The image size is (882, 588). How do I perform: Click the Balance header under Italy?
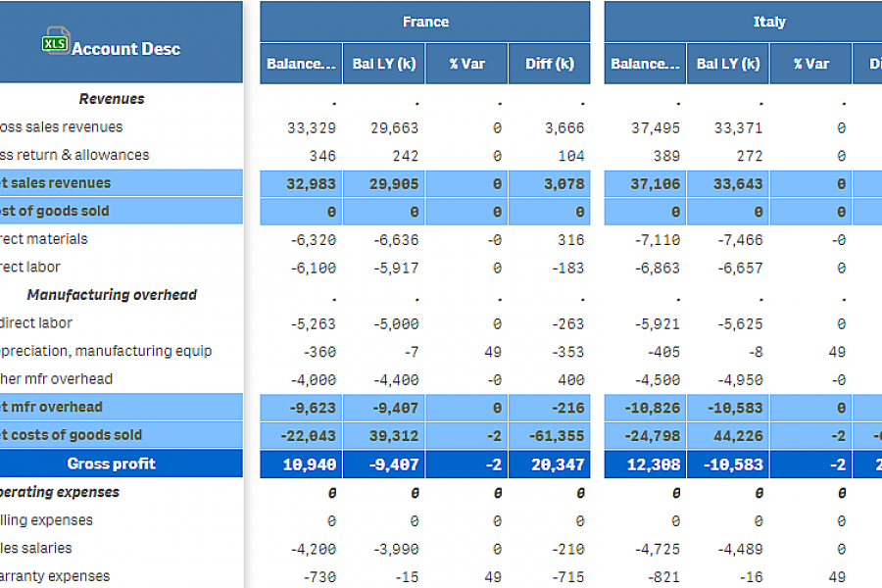point(644,62)
